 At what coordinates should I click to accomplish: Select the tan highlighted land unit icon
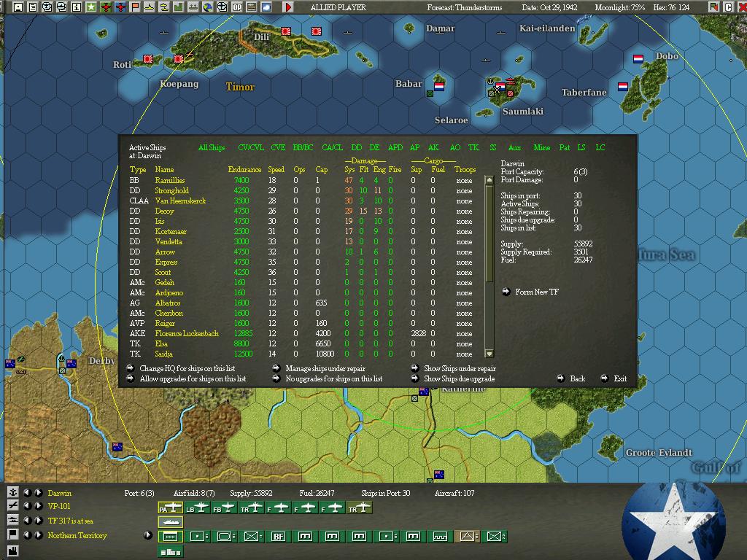(467, 537)
